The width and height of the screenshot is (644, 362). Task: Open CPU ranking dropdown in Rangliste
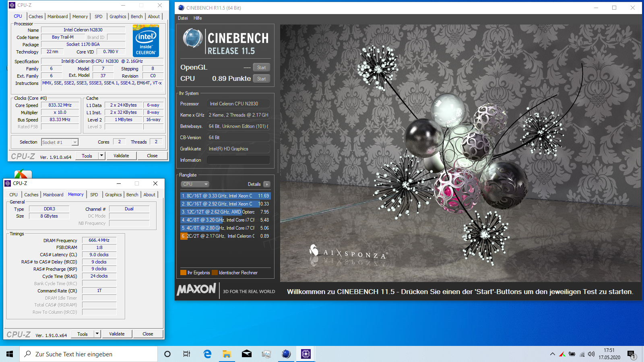[195, 184]
